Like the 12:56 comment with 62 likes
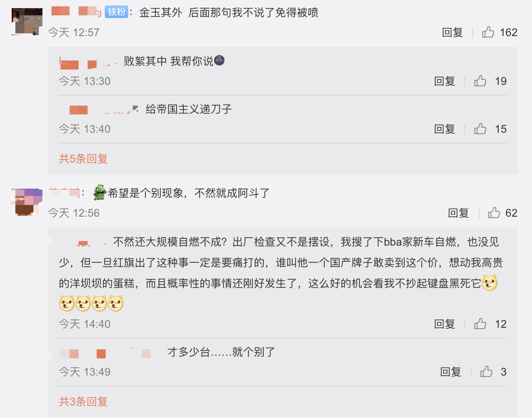 pyautogui.click(x=494, y=213)
